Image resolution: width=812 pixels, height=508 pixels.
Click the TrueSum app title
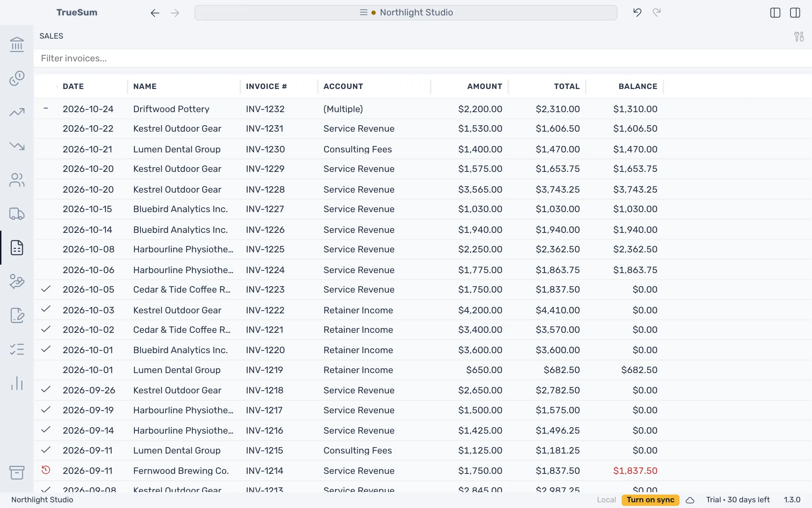(x=77, y=13)
